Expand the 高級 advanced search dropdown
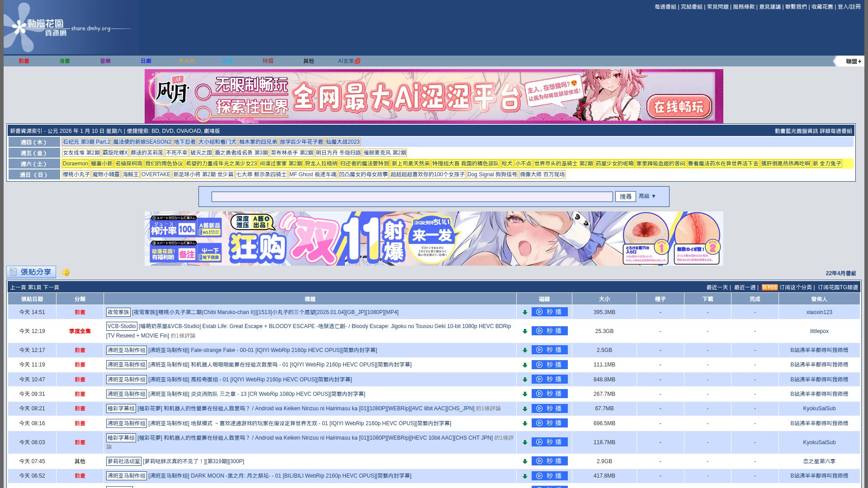Image resolution: width=868 pixels, height=488 pixels. coord(647,196)
